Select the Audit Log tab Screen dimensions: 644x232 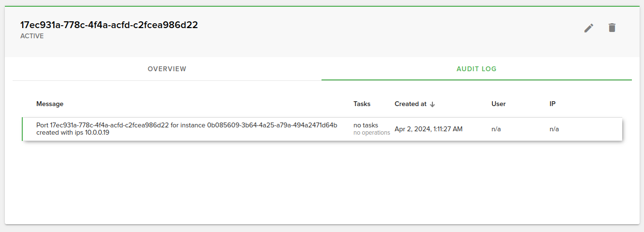click(x=476, y=69)
